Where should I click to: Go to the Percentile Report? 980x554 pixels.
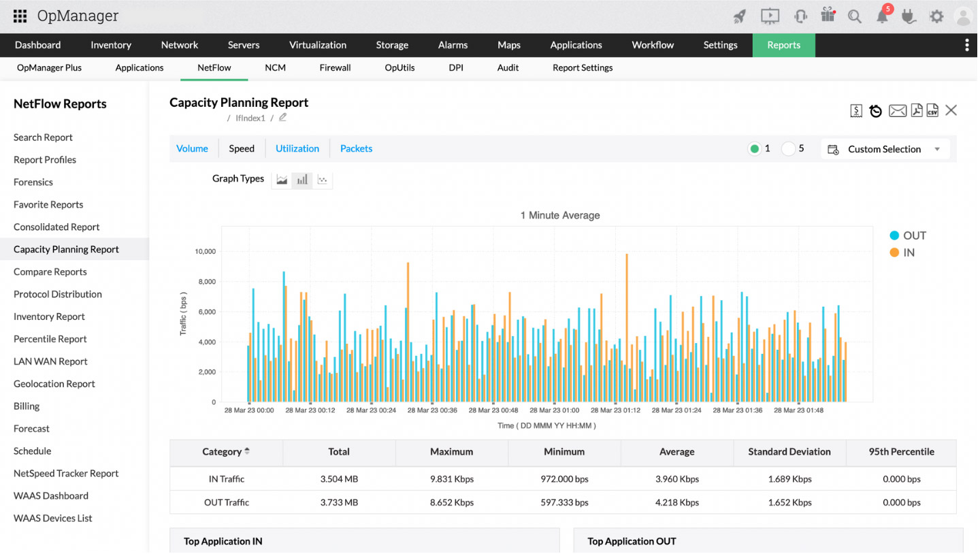(x=50, y=339)
